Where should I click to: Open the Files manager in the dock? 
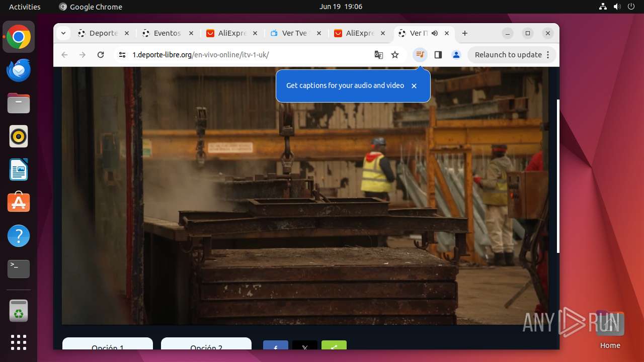coord(19,104)
